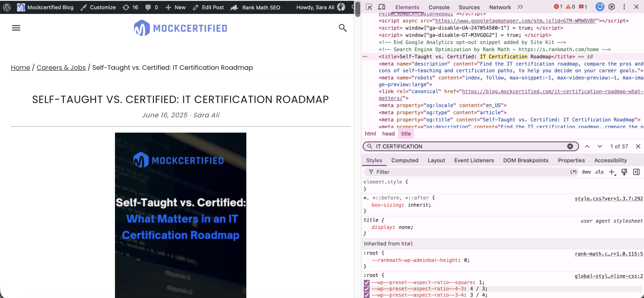Click Edit Post in admin bar
The image size is (644, 298).
pos(208,7)
